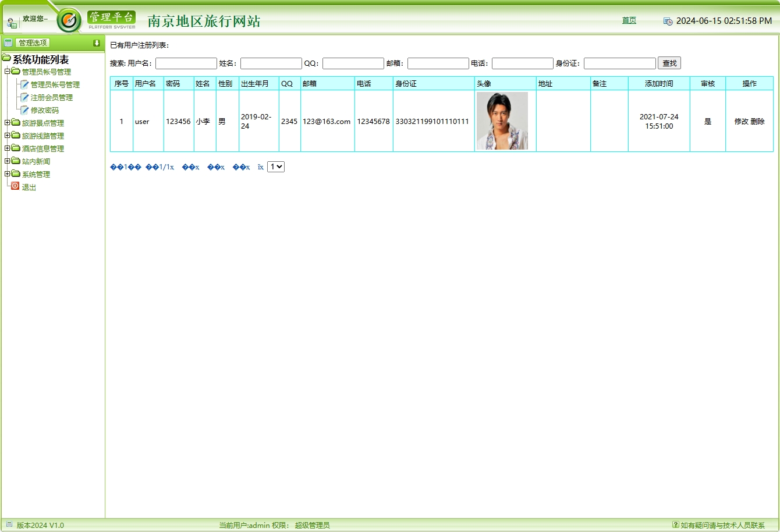Click the version icon in bottom-left footer
The width and height of the screenshot is (780, 532).
tap(9, 524)
